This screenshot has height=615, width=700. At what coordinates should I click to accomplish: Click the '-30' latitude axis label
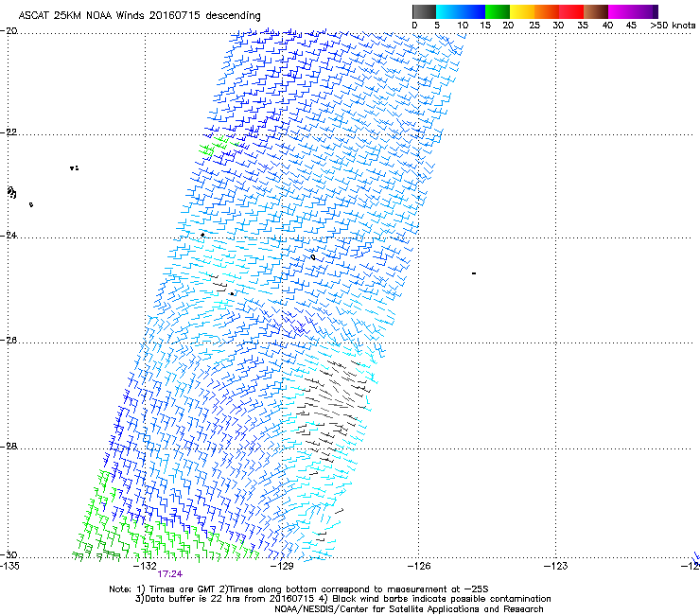(x=9, y=554)
